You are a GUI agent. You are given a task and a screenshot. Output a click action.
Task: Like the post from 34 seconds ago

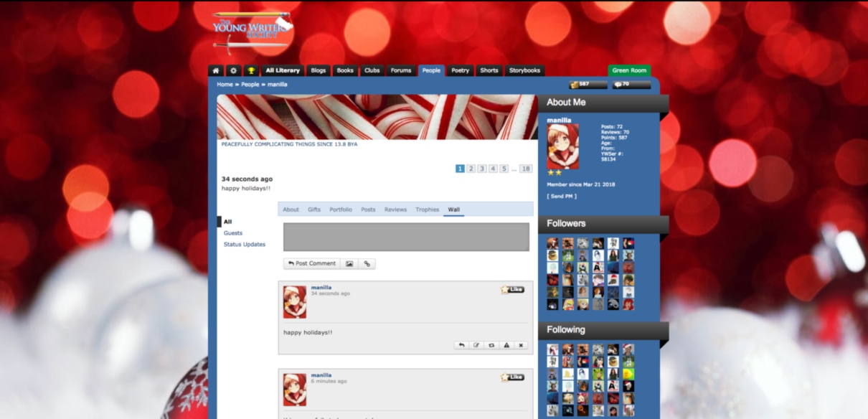click(x=512, y=289)
